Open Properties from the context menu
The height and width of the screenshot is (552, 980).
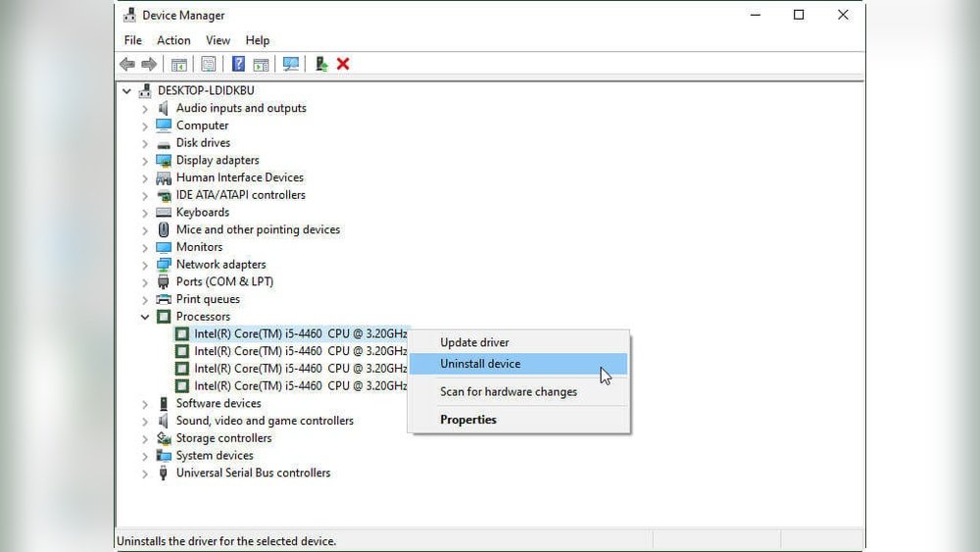[x=468, y=420]
